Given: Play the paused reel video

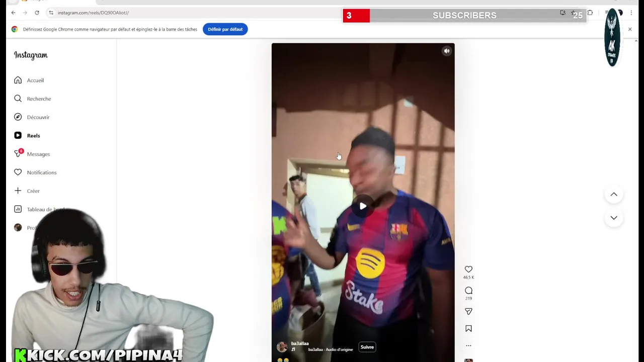Looking at the screenshot, I should click(363, 206).
